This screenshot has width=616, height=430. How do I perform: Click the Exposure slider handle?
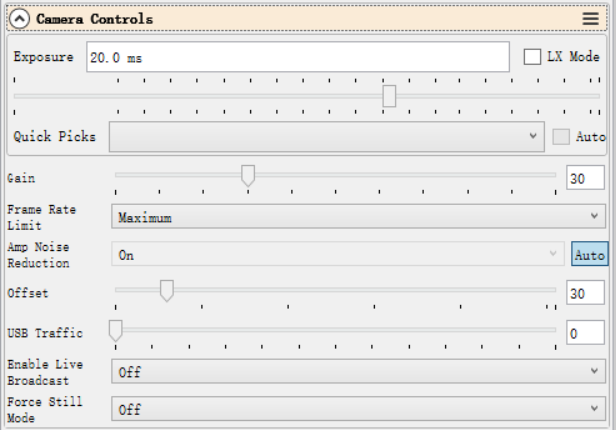(389, 96)
